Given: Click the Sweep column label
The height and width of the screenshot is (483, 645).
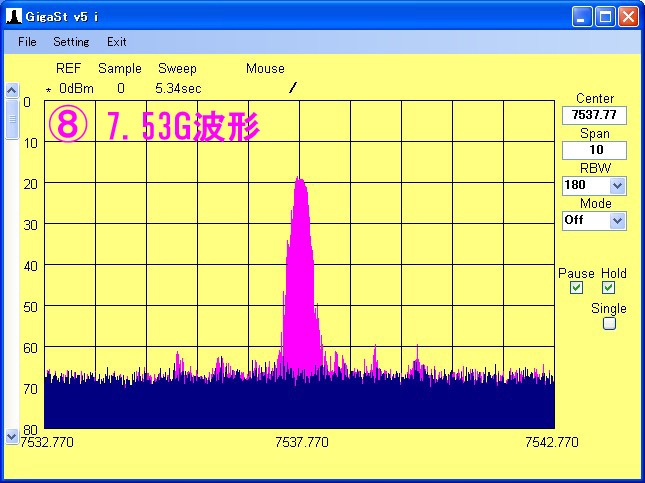Looking at the screenshot, I should coord(177,69).
